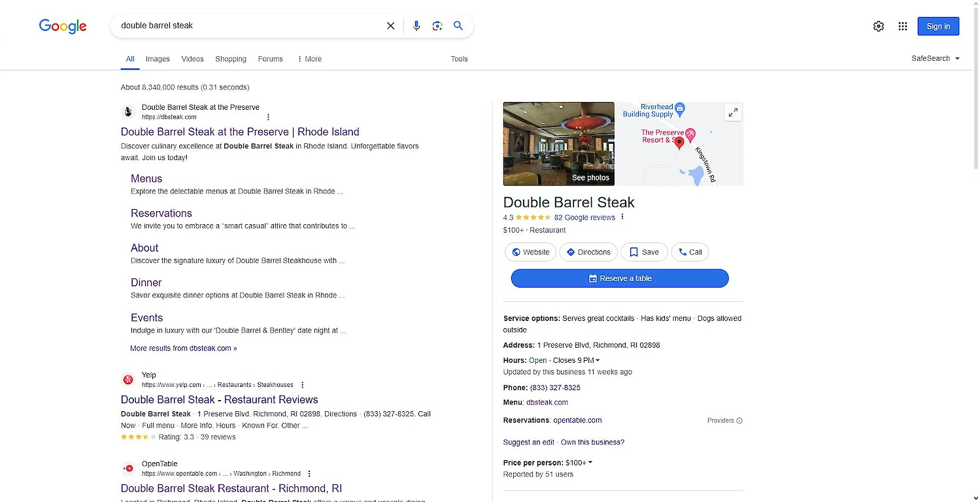This screenshot has height=502, width=980.
Task: Open search by image camera icon
Action: [437, 26]
